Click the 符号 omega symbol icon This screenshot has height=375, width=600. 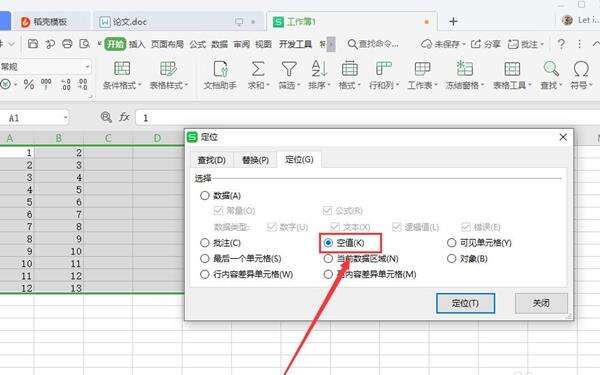point(581,69)
